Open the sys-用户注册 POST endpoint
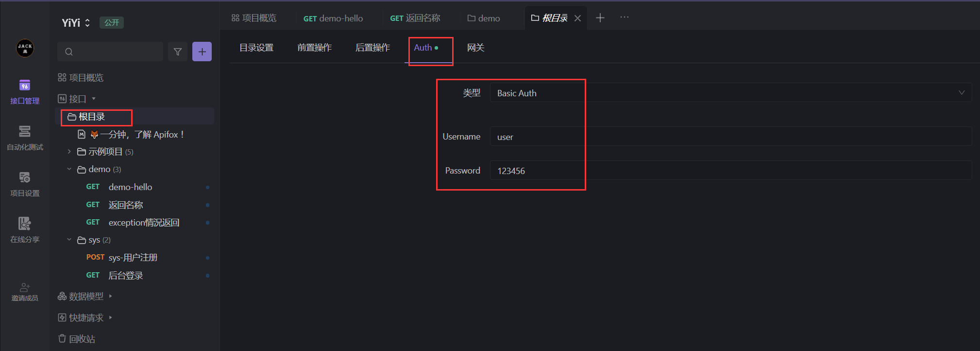The image size is (980, 351). [x=133, y=257]
